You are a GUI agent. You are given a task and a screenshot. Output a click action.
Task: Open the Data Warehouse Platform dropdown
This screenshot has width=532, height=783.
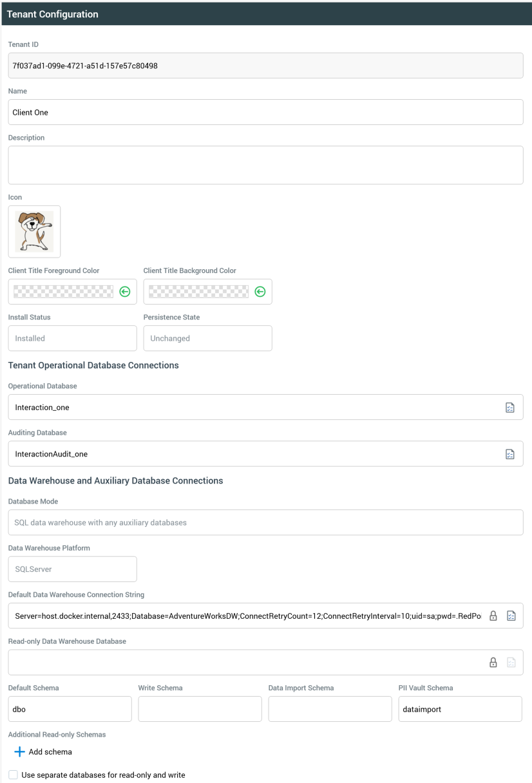[x=73, y=569]
